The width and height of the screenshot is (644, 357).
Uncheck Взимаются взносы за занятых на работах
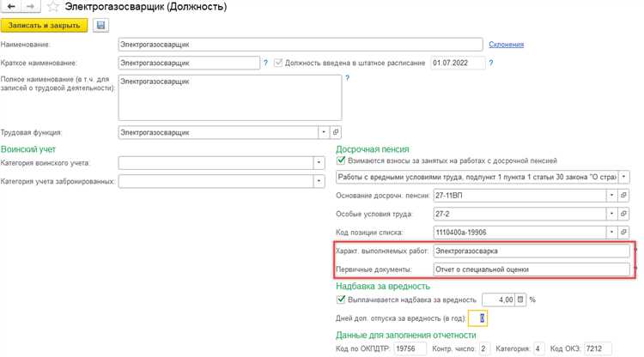click(x=342, y=160)
